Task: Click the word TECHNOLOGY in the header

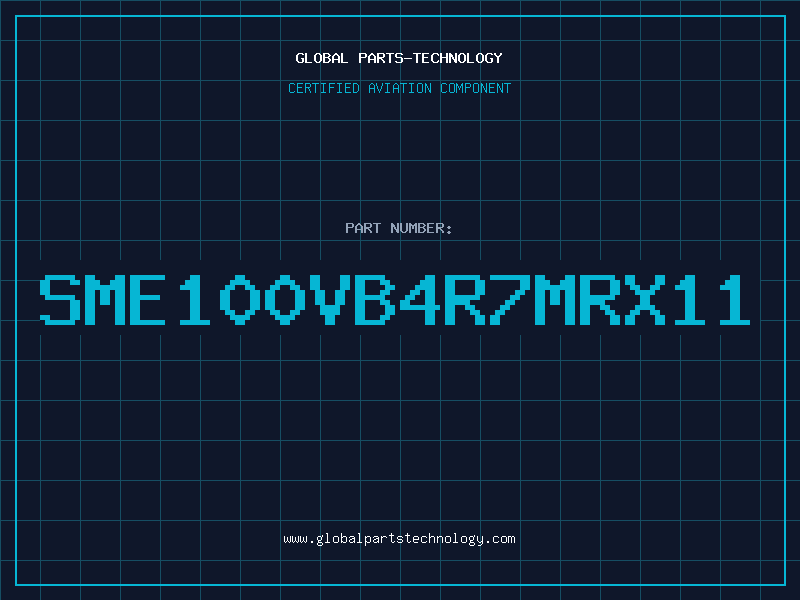Action: click(458, 58)
